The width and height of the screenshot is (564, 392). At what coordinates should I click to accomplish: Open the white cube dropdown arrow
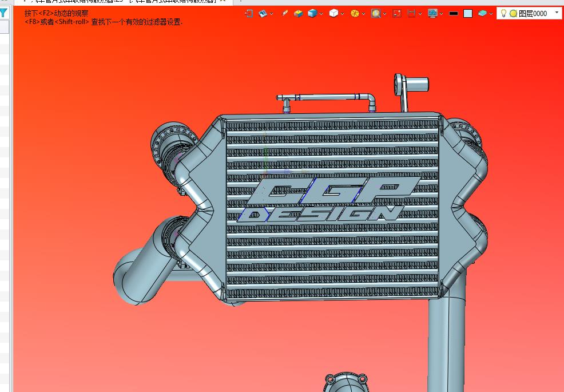pyautogui.click(x=343, y=14)
